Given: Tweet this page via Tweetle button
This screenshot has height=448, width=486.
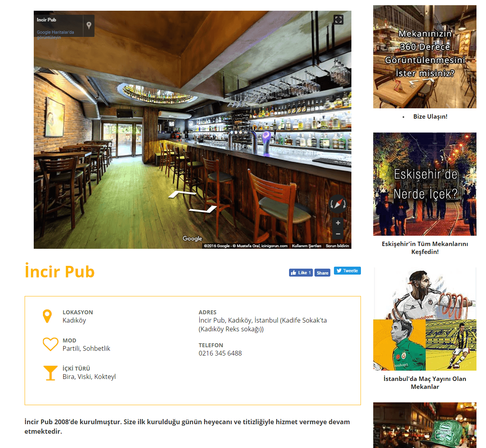Looking at the screenshot, I should pos(347,271).
